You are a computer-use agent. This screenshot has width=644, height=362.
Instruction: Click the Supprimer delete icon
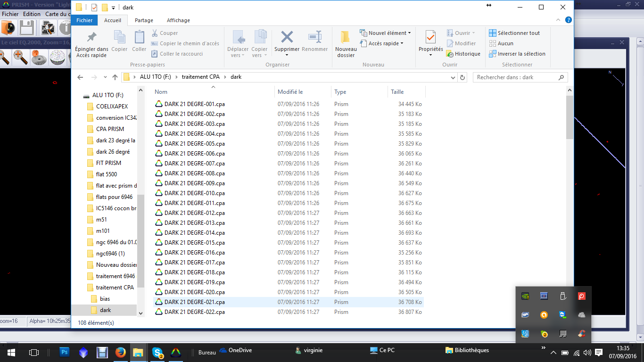[x=287, y=38]
